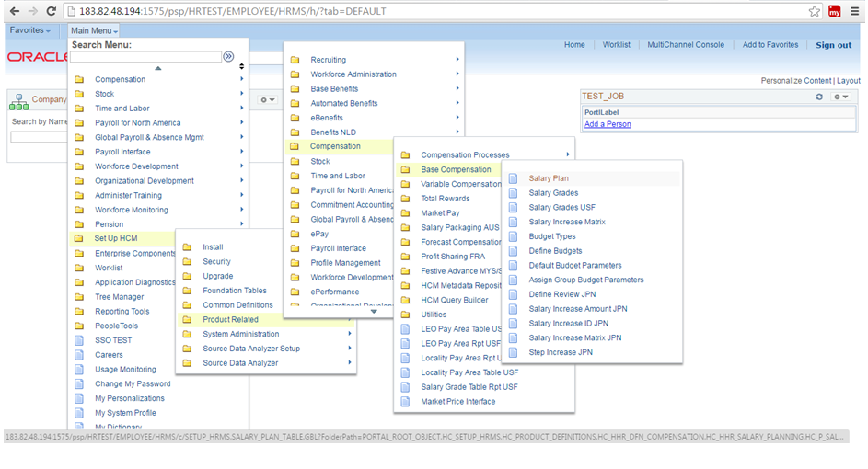Viewport: 868px width, 469px height.
Task: Expand Workforce Administration submenu arrow
Action: point(457,74)
